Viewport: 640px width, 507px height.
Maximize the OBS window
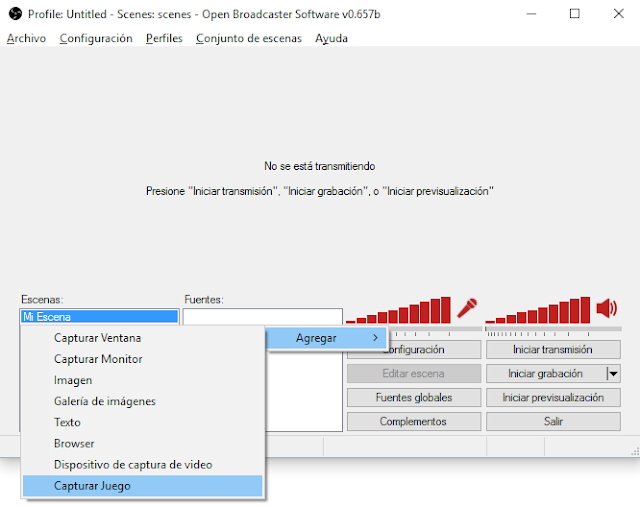(574, 14)
